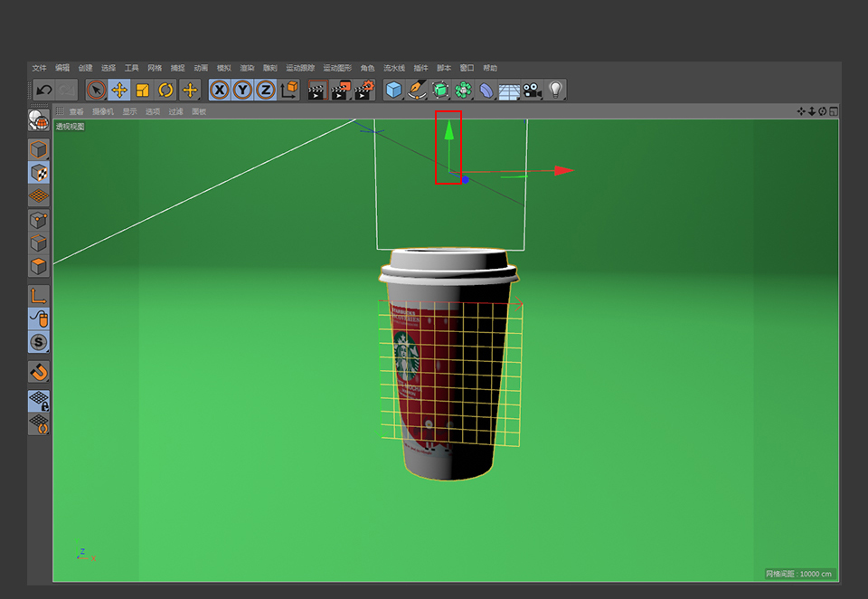Toggle Z axis lock

point(266,90)
